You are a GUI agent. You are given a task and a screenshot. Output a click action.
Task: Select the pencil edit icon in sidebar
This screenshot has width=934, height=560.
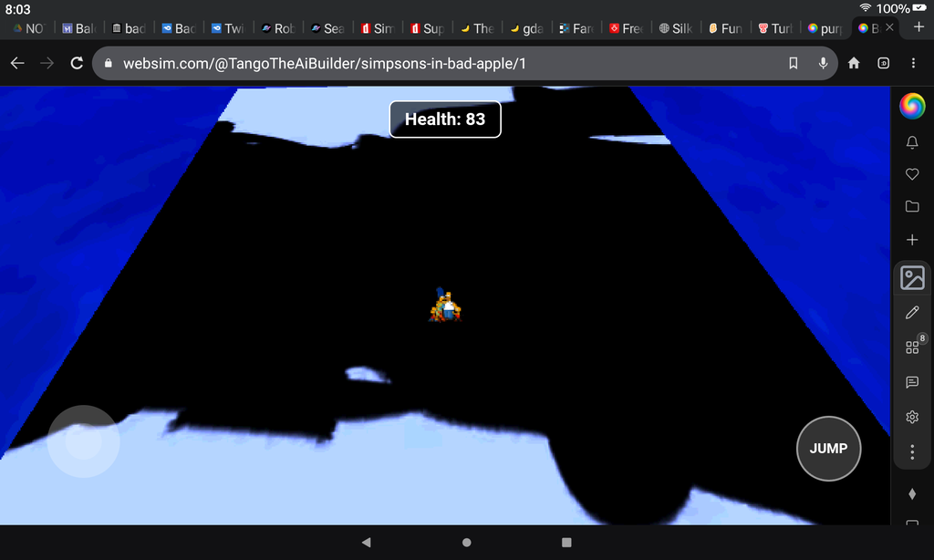(x=912, y=312)
